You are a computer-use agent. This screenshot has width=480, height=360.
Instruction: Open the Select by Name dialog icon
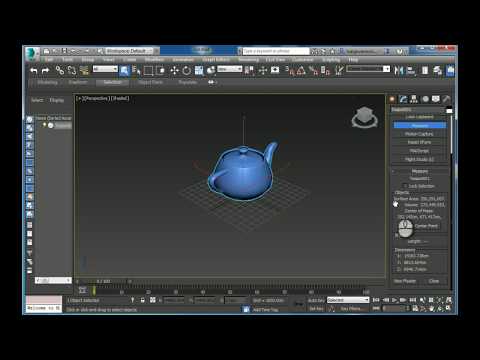click(x=136, y=70)
